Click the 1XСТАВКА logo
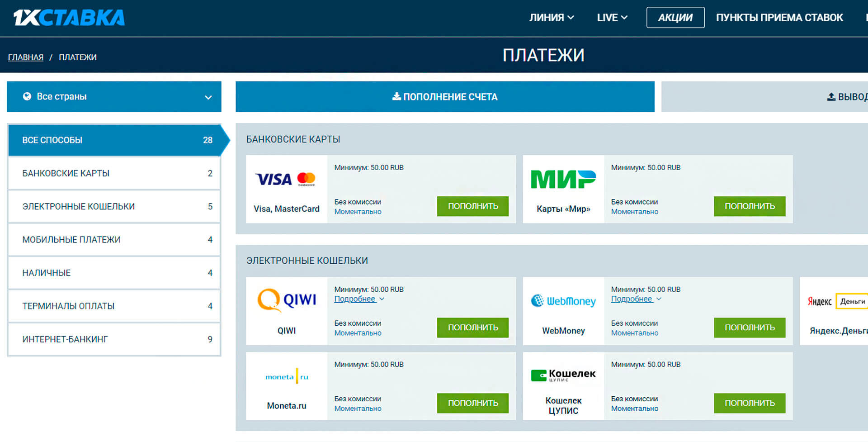The image size is (868, 442). point(69,18)
